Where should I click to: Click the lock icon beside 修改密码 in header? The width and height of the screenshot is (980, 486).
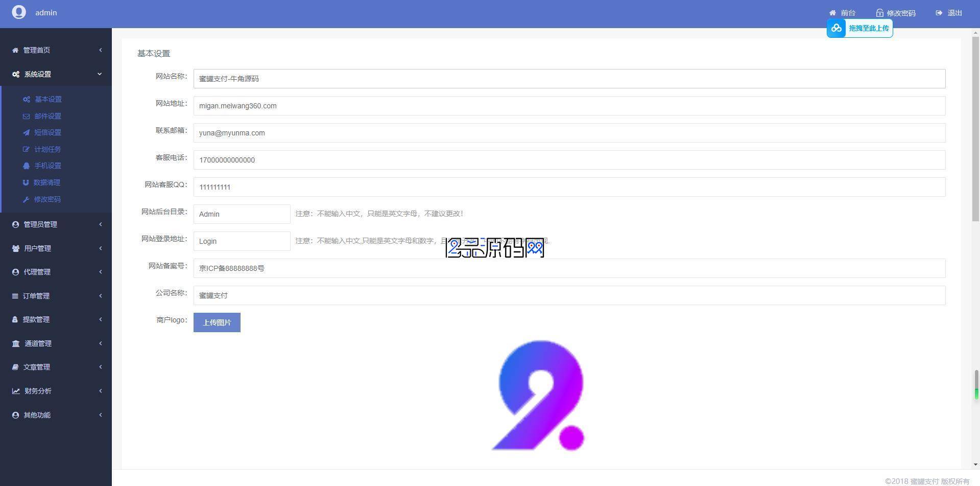coord(879,13)
